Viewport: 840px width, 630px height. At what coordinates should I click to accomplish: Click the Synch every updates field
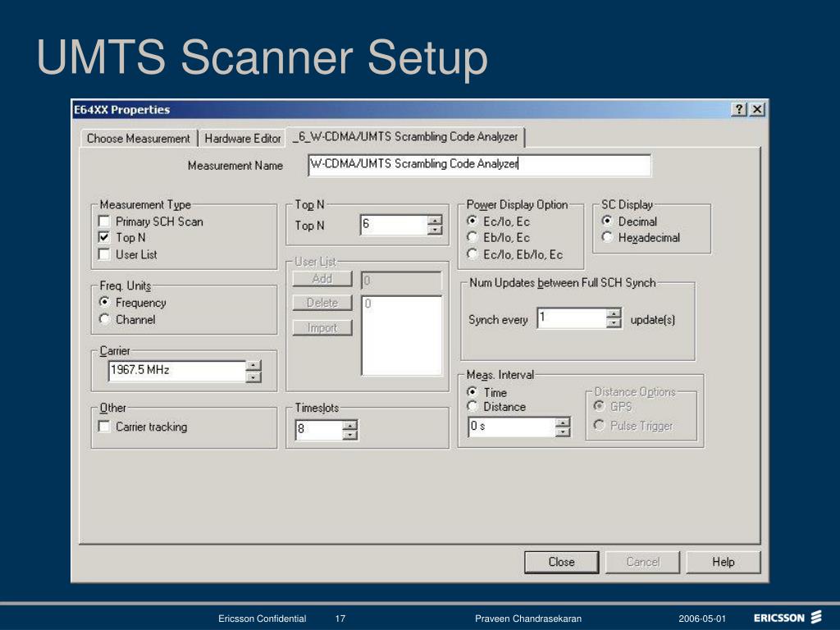(x=572, y=318)
